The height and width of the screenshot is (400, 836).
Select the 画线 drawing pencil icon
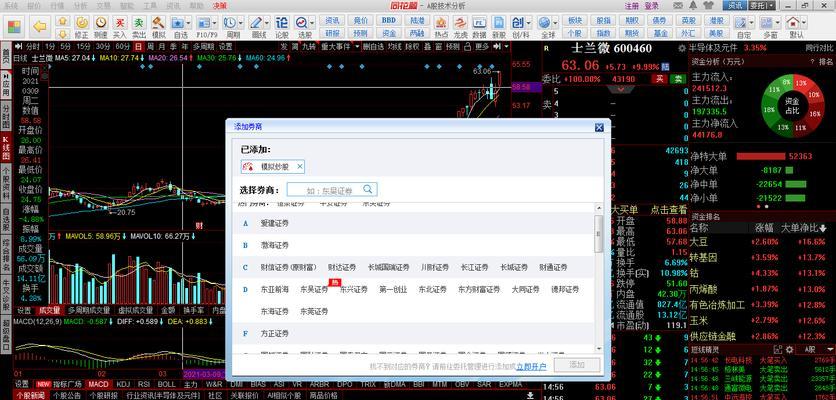[x=255, y=22]
